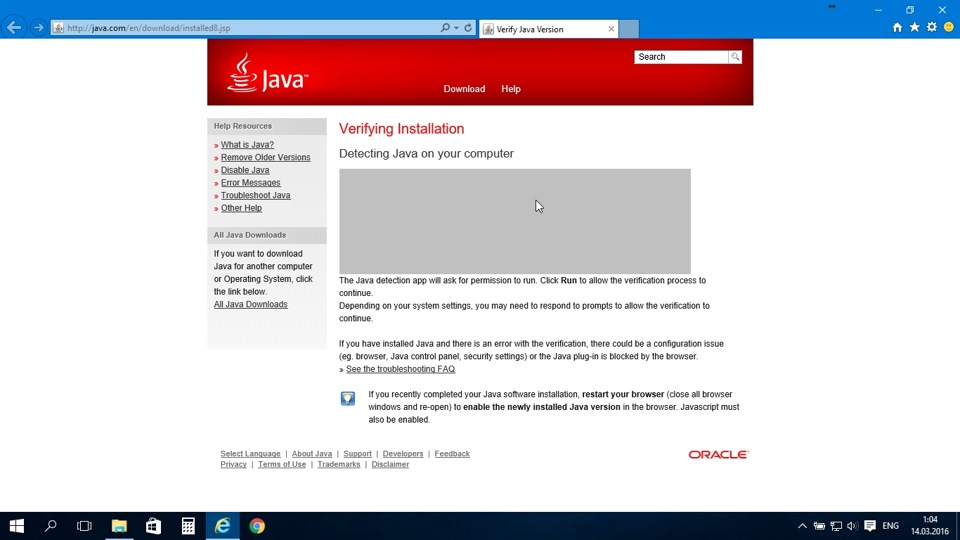Screen dimensions: 960x540
Task: Open See the troubleshooting FAQ link
Action: 400,369
